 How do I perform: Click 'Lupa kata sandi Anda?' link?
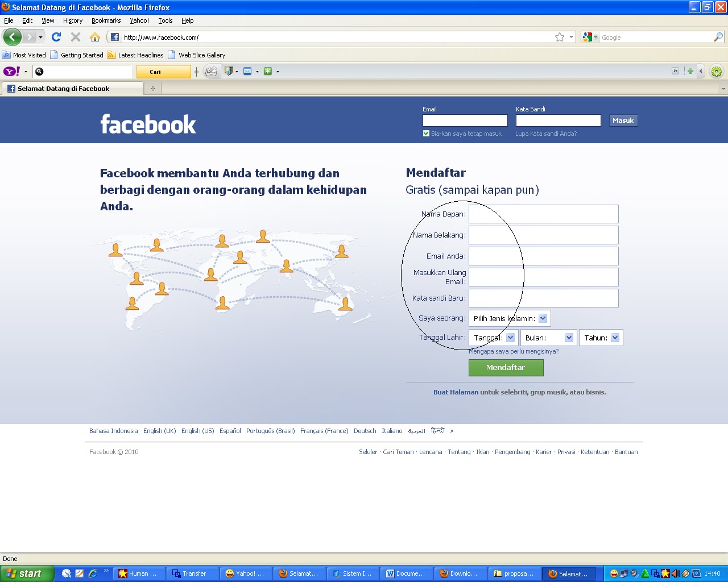pyautogui.click(x=546, y=134)
